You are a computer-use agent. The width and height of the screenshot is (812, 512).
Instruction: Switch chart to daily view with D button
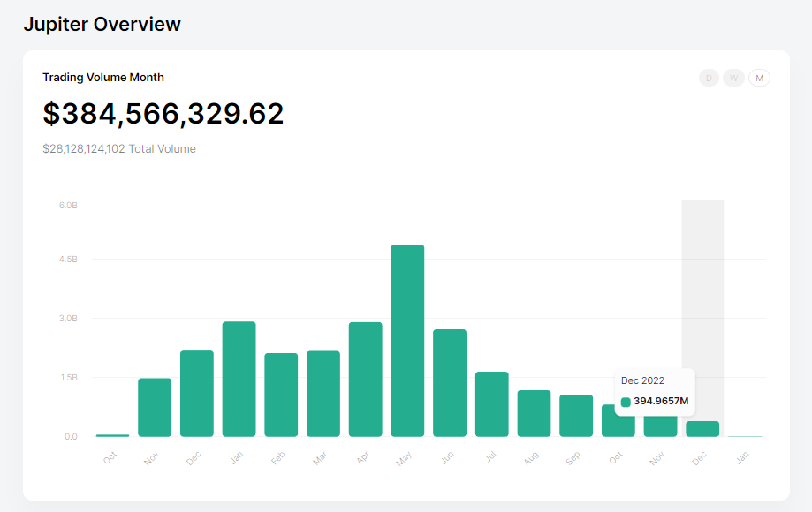pos(709,78)
